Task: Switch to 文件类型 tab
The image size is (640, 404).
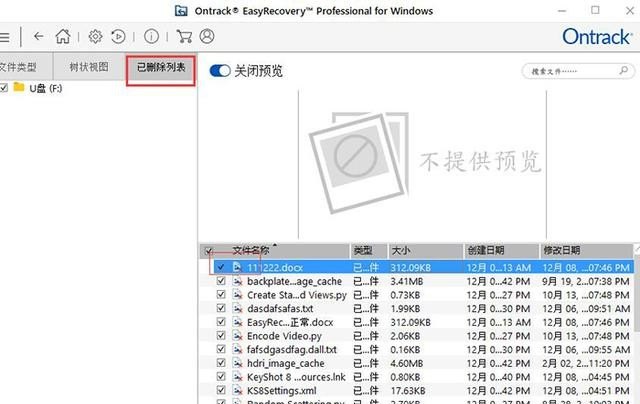Action: point(25,67)
